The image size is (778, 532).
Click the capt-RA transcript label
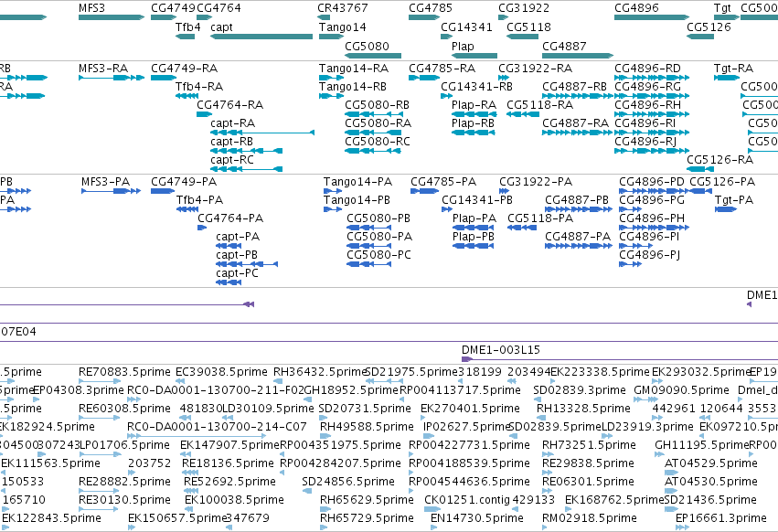click(233, 123)
